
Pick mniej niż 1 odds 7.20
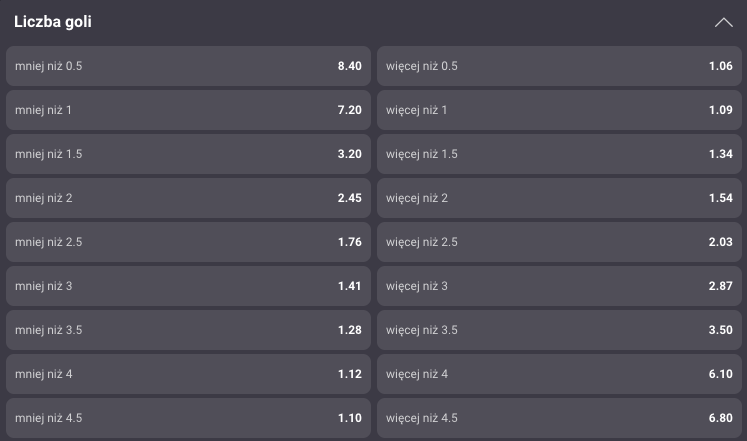point(188,110)
